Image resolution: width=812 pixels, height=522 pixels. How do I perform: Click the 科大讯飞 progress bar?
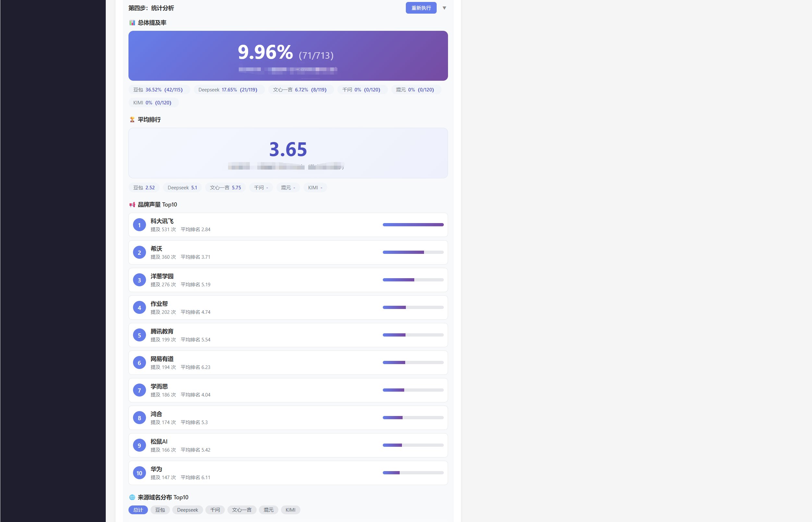[413, 225]
